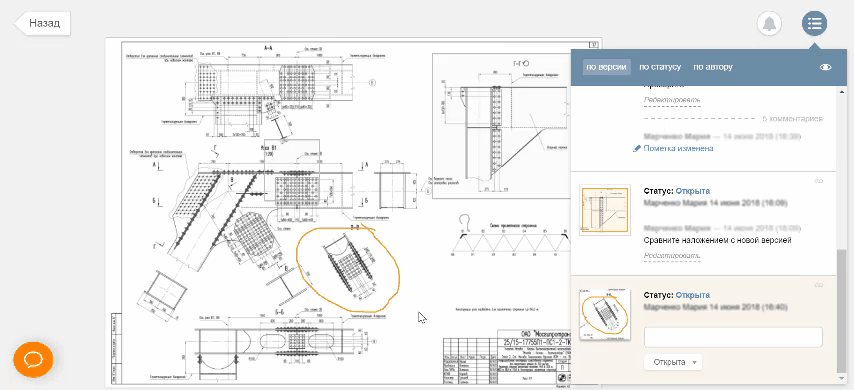Open the 16:40 annotation thumbnail with orange oval
The width and height of the screenshot is (854, 390).
tap(605, 315)
